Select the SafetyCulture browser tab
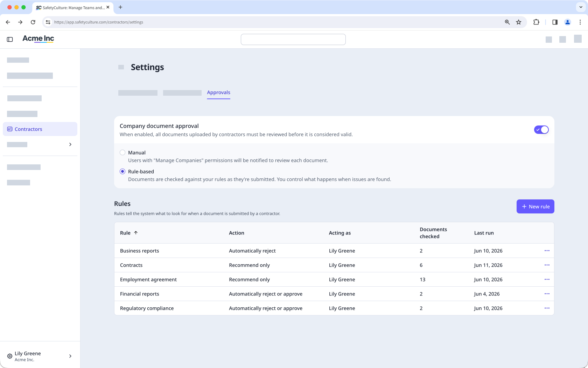 73,7
